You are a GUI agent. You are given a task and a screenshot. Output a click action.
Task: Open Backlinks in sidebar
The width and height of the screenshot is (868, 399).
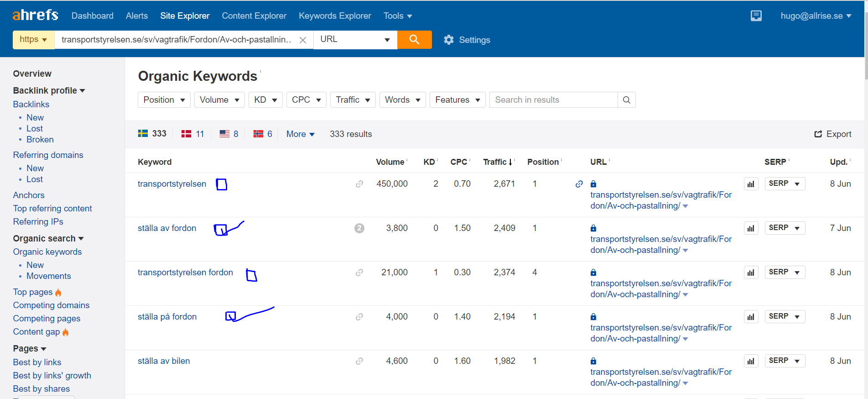tap(31, 105)
